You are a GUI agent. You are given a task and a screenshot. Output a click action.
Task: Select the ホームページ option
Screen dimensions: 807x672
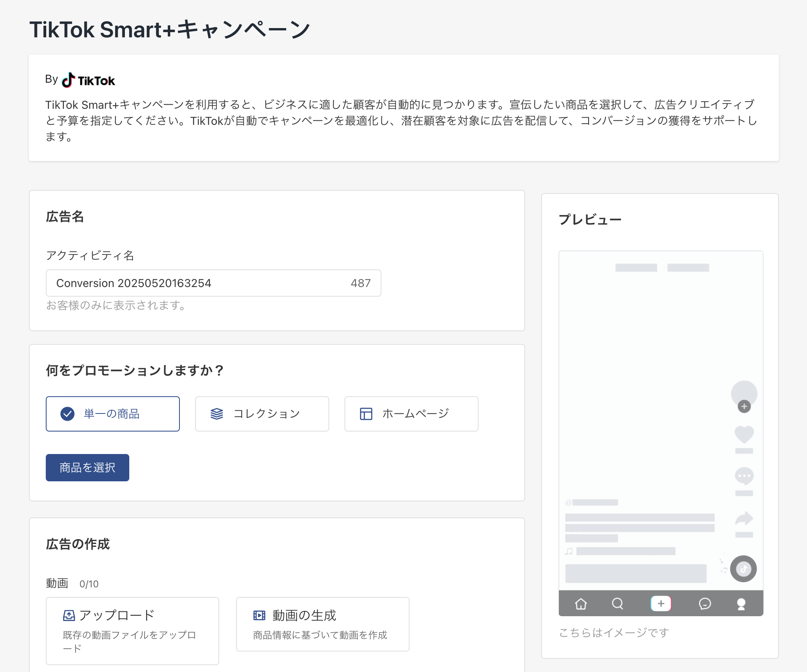(412, 414)
